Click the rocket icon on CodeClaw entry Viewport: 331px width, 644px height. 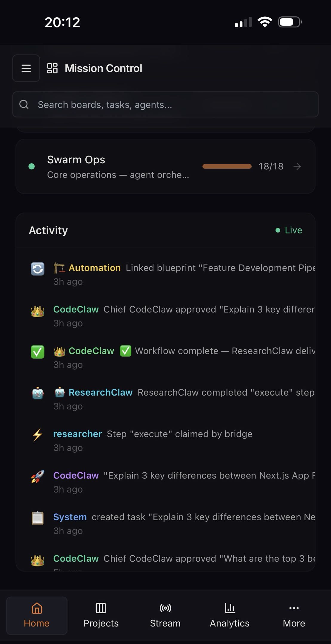click(x=37, y=476)
